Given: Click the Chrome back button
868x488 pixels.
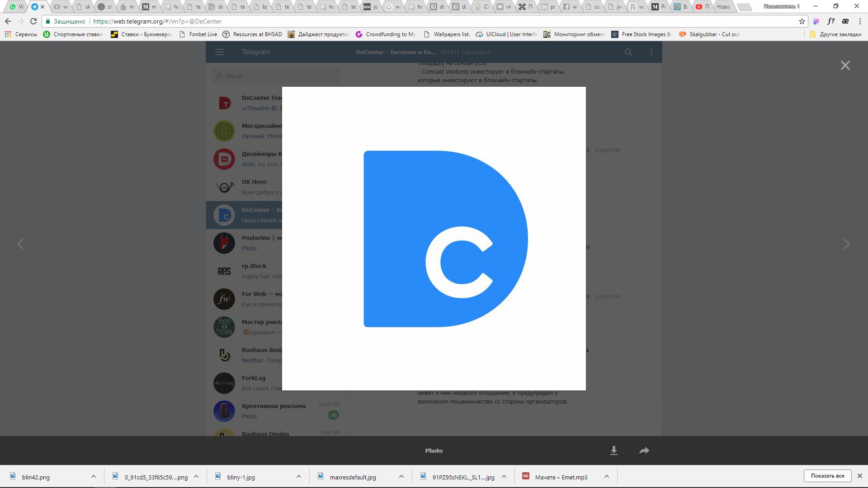Looking at the screenshot, I should tap(8, 21).
